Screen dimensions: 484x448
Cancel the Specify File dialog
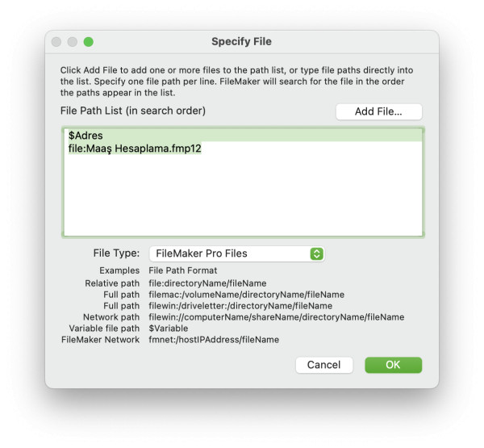(323, 365)
